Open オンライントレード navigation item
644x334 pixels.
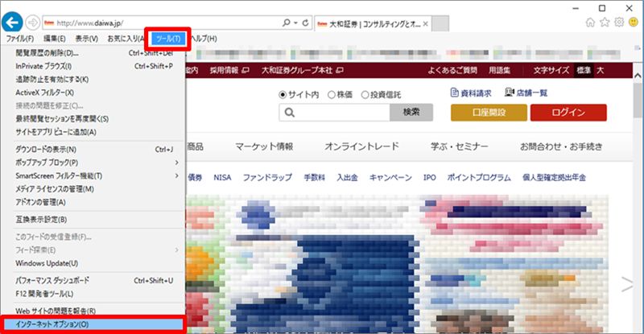pyautogui.click(x=361, y=146)
